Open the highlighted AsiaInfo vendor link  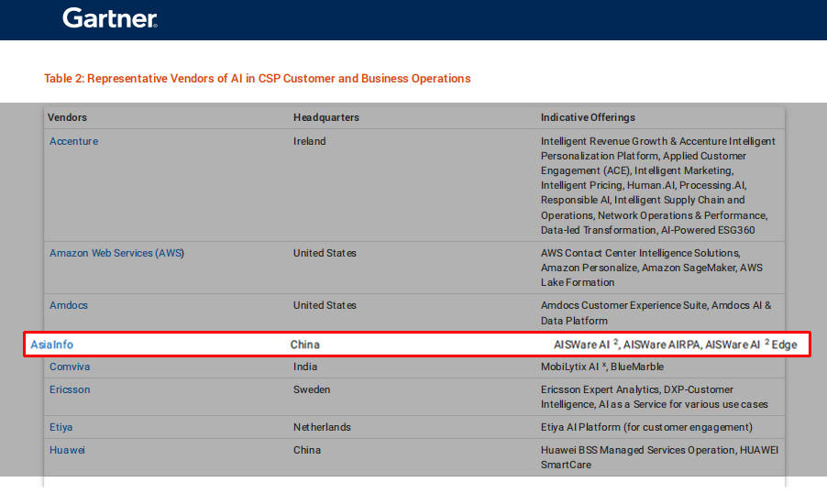pyautogui.click(x=51, y=345)
